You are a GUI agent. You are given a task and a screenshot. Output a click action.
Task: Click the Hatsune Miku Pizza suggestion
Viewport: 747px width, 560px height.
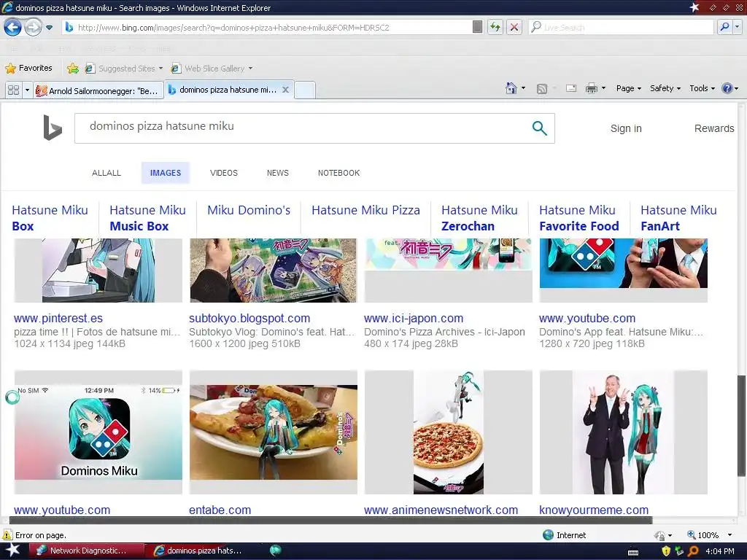click(x=366, y=210)
